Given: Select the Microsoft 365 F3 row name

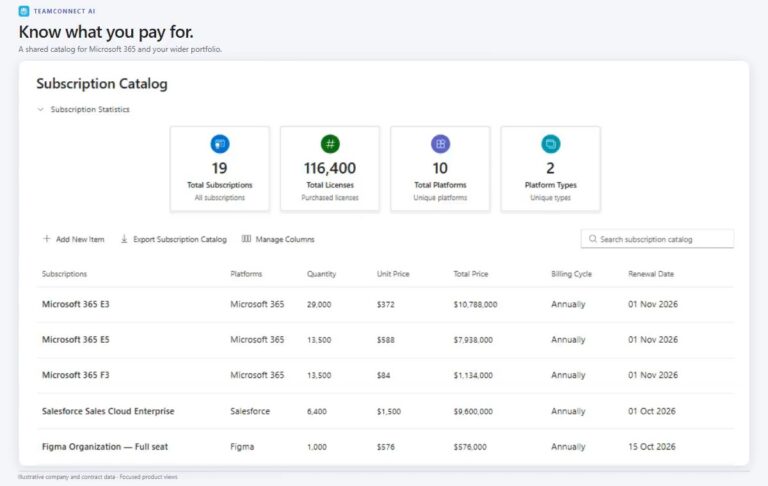Looking at the screenshot, I should coord(75,375).
